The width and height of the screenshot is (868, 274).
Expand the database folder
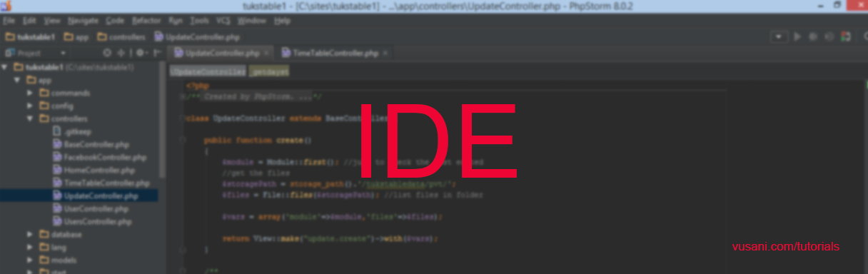point(30,234)
